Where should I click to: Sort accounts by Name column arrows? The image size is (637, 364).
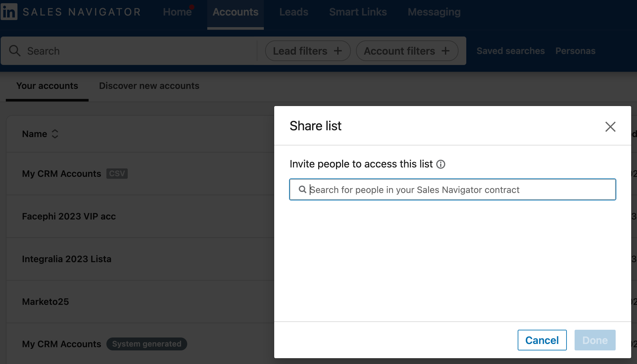click(55, 134)
